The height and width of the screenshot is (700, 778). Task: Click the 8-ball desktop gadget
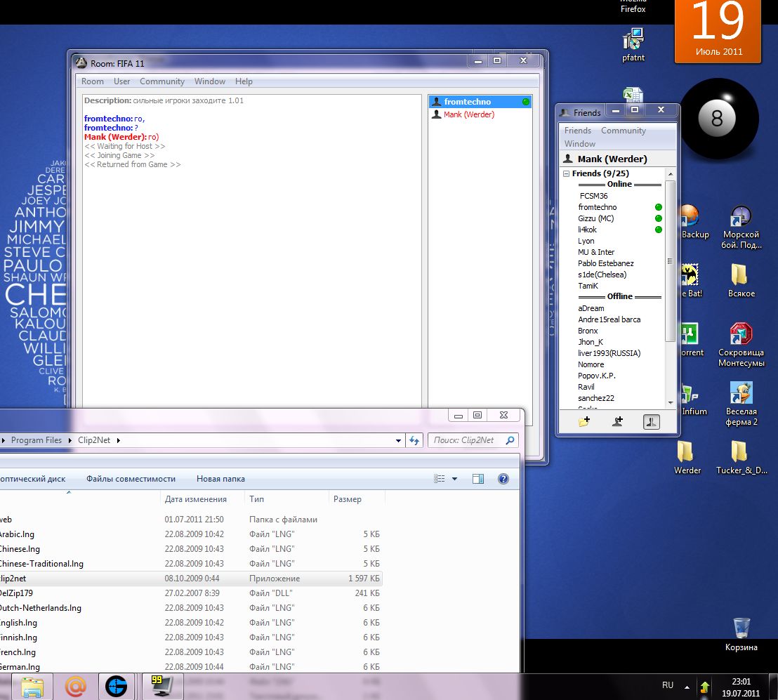[x=718, y=118]
